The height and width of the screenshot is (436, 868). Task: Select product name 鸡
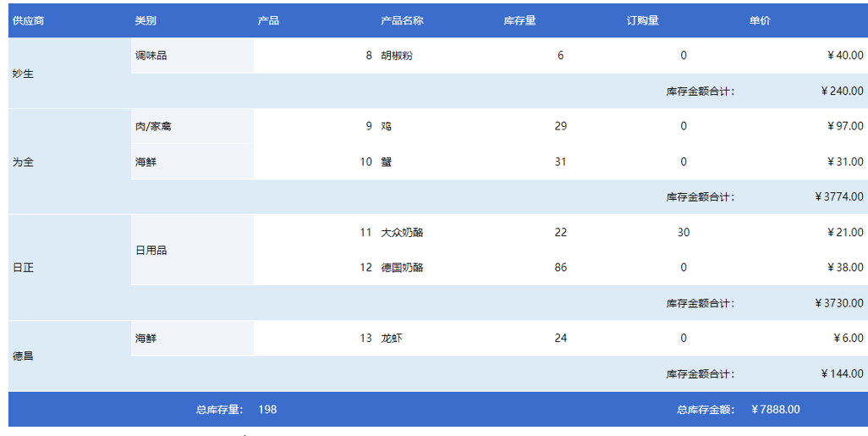(x=387, y=126)
